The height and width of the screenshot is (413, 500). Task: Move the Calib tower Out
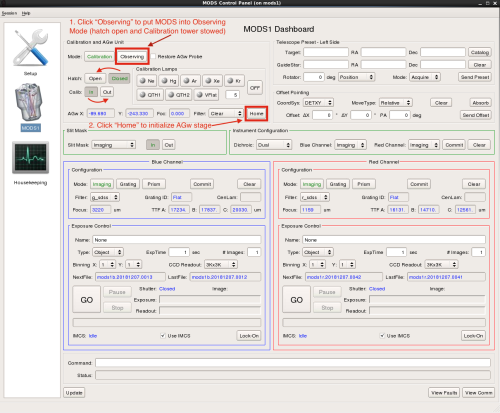(x=107, y=92)
